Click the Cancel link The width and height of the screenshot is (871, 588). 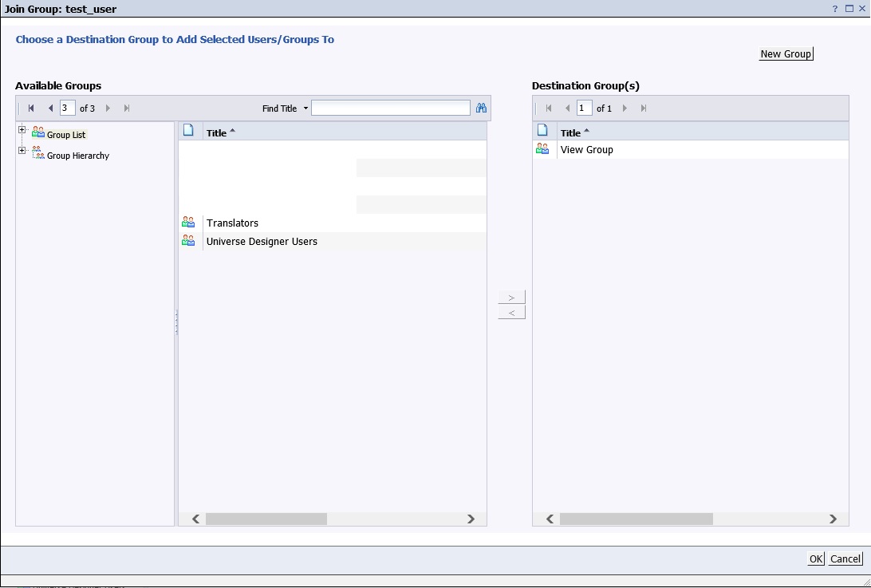845,558
